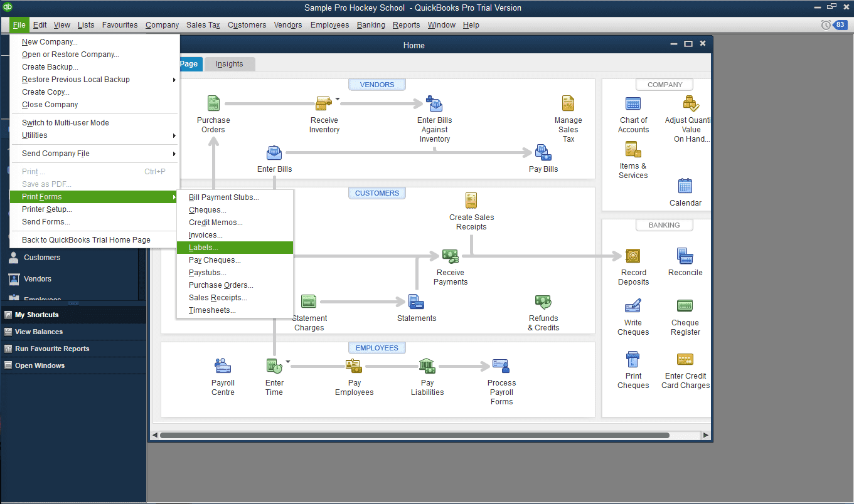Screen dimensions: 854x504
Task: Choose Send Forms... in File menu
Action: [x=95, y=222]
